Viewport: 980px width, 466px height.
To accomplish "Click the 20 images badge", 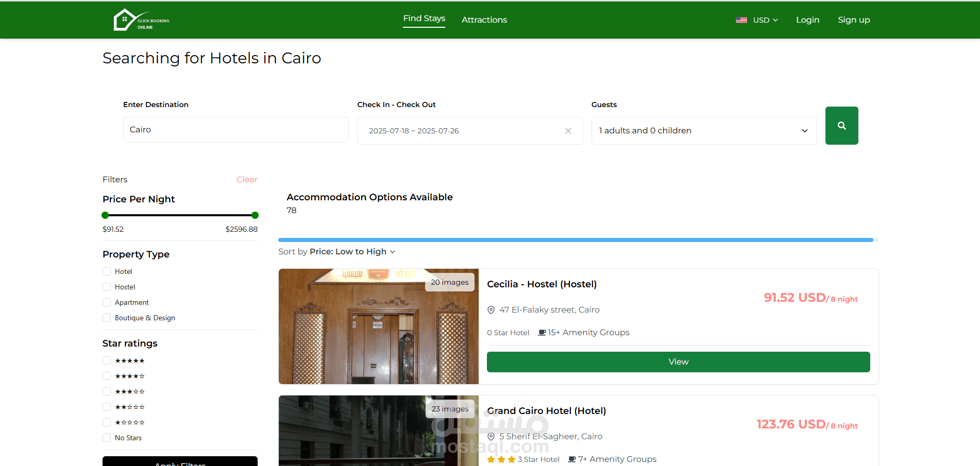I will click(x=450, y=282).
